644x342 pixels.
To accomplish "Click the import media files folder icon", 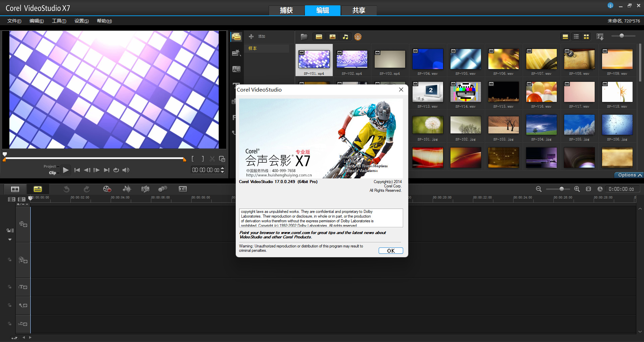I will 304,37.
